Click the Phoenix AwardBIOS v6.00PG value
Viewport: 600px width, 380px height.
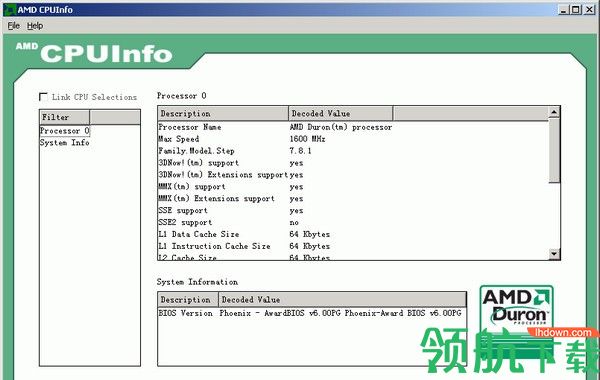(x=341, y=313)
